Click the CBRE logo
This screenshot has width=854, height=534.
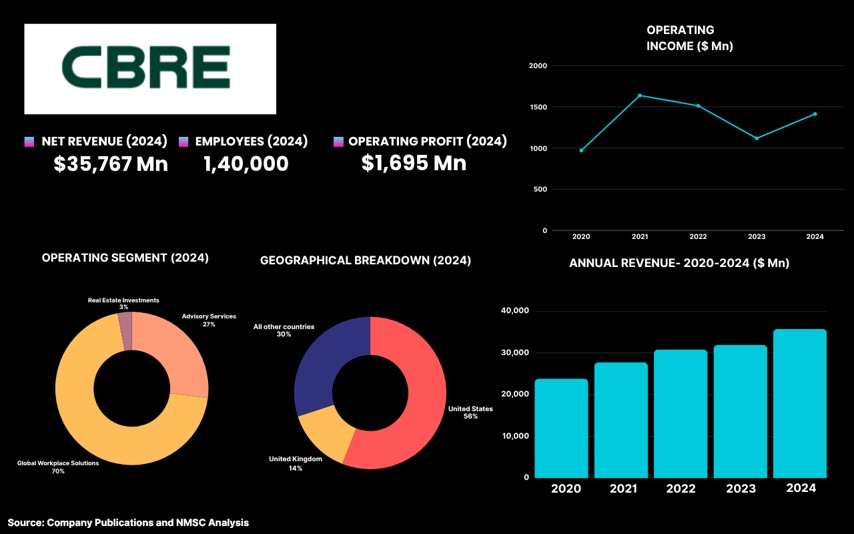(x=150, y=68)
